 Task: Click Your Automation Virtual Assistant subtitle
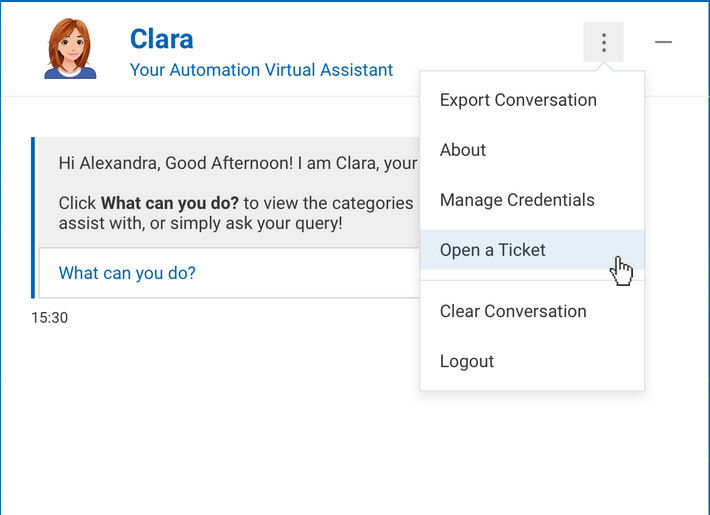tap(261, 71)
